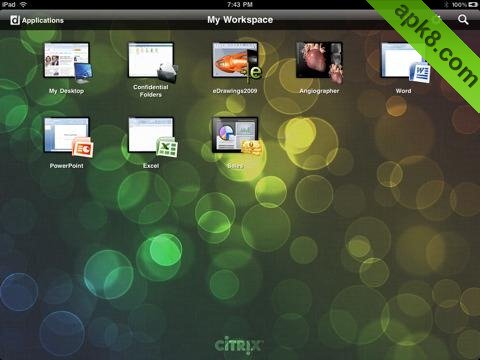Open the eDrawings2009 app icon

click(x=237, y=61)
